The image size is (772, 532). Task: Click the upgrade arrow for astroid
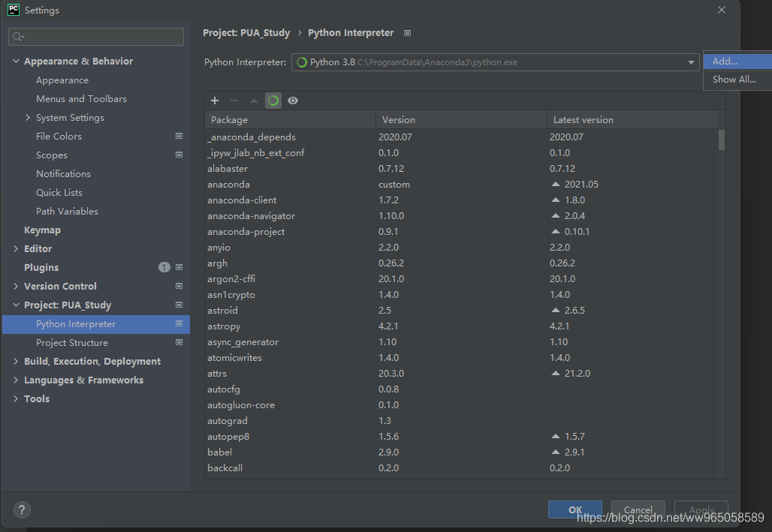[x=556, y=310]
